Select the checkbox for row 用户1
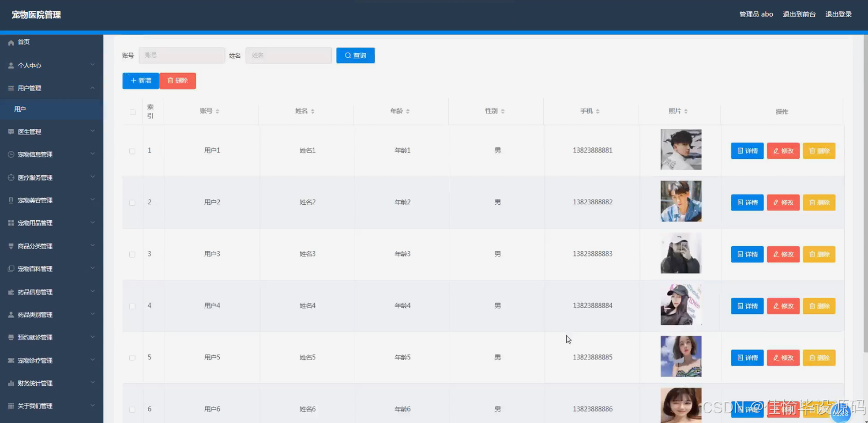The height and width of the screenshot is (423, 868). click(132, 151)
